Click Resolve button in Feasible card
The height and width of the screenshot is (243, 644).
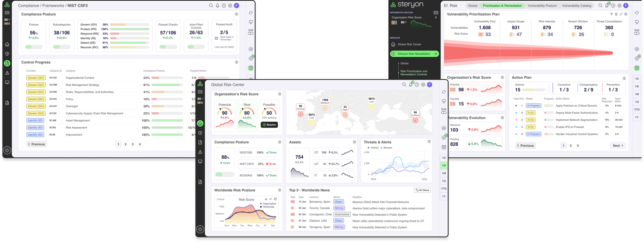[x=269, y=125]
